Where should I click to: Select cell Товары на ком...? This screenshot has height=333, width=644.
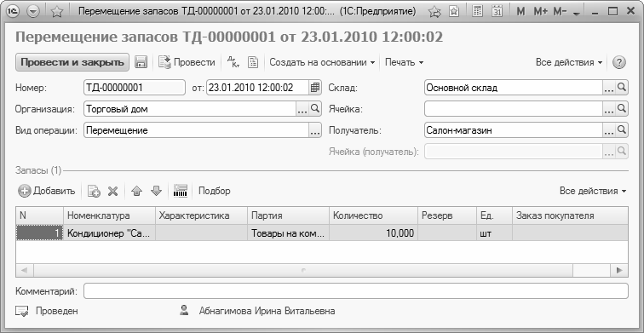tap(288, 233)
